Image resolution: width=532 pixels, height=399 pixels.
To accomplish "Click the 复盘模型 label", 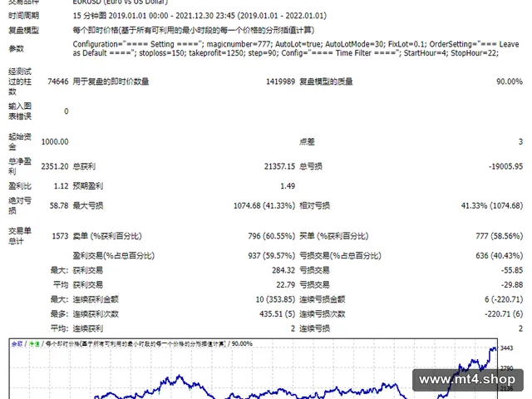I will 24,31.
